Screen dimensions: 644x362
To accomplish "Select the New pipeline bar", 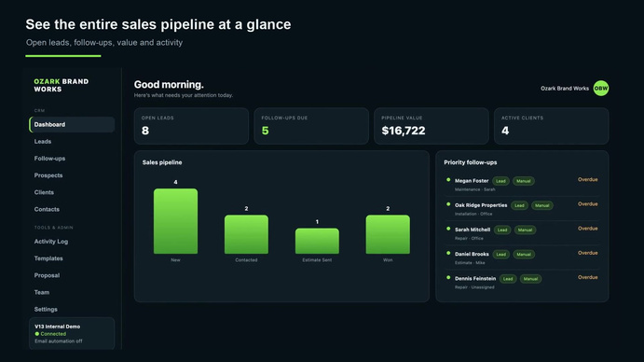I will click(x=175, y=221).
